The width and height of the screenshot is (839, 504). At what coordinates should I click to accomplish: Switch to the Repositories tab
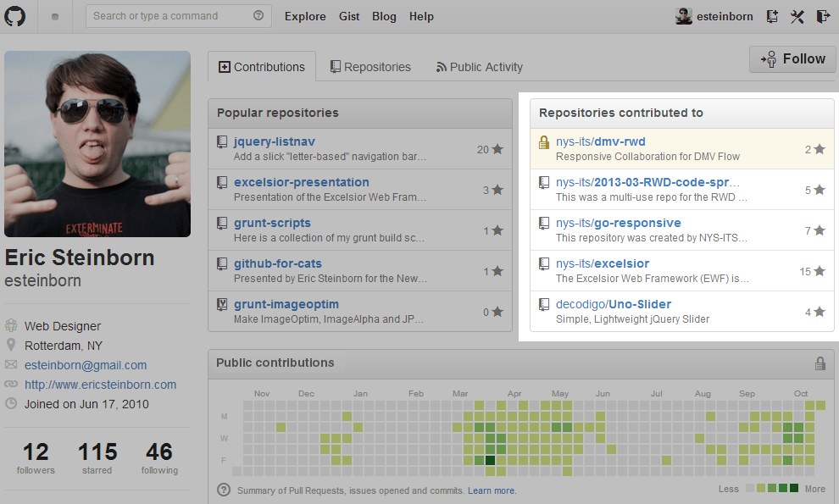point(370,67)
